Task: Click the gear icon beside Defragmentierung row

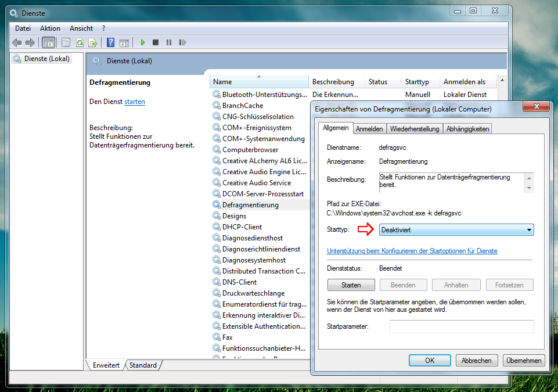Action: pyautogui.click(x=217, y=204)
